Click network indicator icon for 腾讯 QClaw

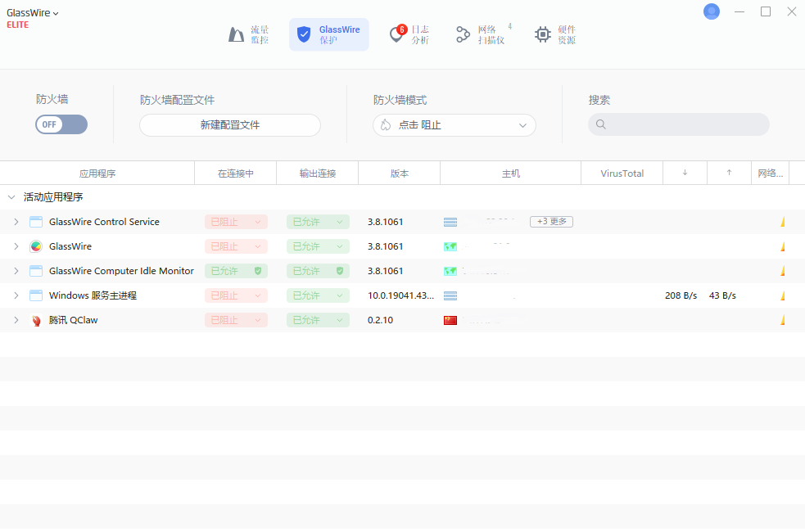tap(783, 320)
